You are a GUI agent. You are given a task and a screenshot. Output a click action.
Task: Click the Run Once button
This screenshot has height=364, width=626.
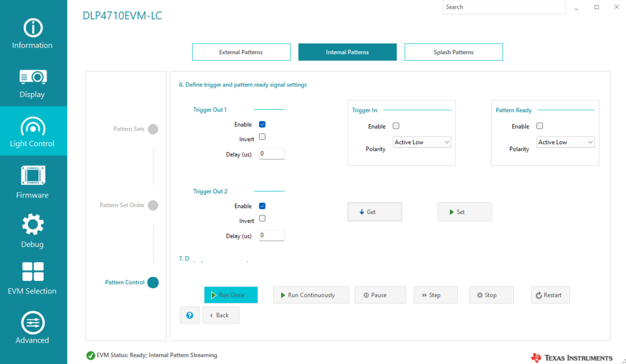[x=231, y=295]
